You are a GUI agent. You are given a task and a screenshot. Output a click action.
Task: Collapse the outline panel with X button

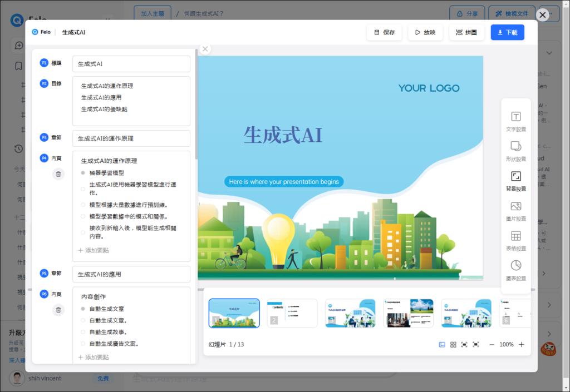(x=205, y=49)
